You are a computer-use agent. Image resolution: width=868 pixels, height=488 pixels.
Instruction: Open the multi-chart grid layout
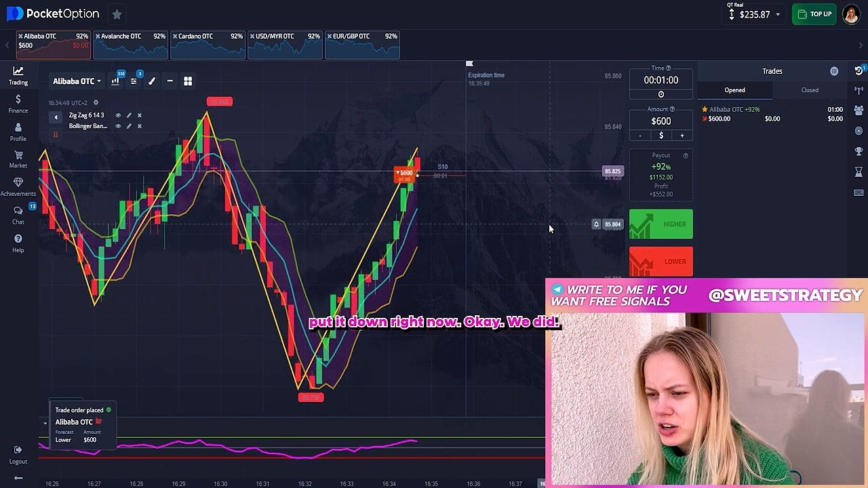pyautogui.click(x=188, y=81)
